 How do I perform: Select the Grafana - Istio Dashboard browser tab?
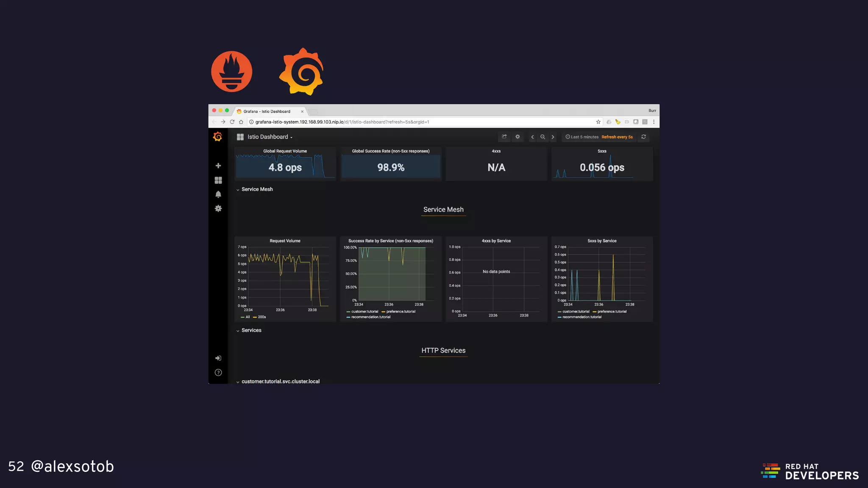[x=268, y=111]
